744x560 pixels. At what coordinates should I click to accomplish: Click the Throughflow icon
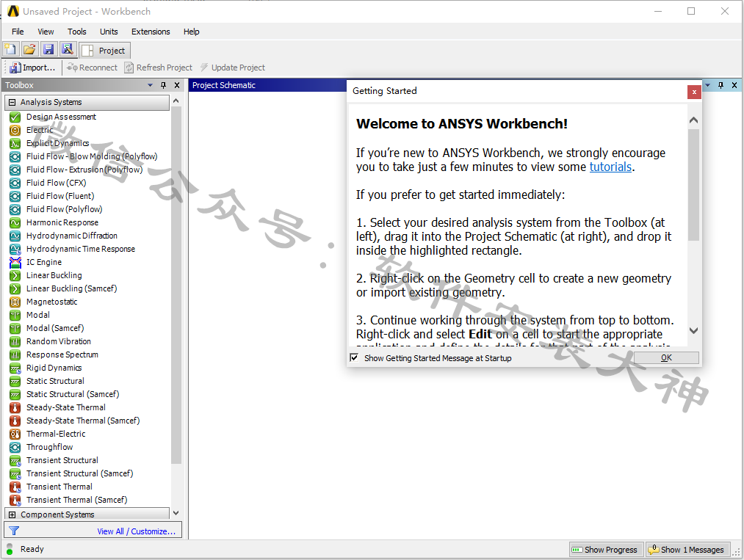pyautogui.click(x=15, y=447)
